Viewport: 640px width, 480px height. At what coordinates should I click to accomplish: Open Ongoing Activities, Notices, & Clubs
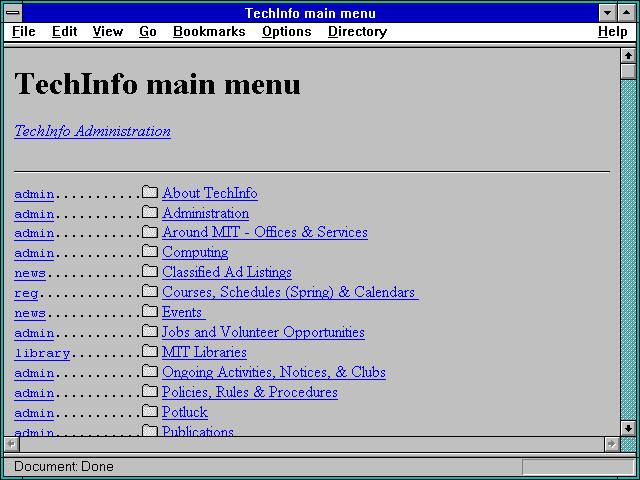[x=274, y=373]
